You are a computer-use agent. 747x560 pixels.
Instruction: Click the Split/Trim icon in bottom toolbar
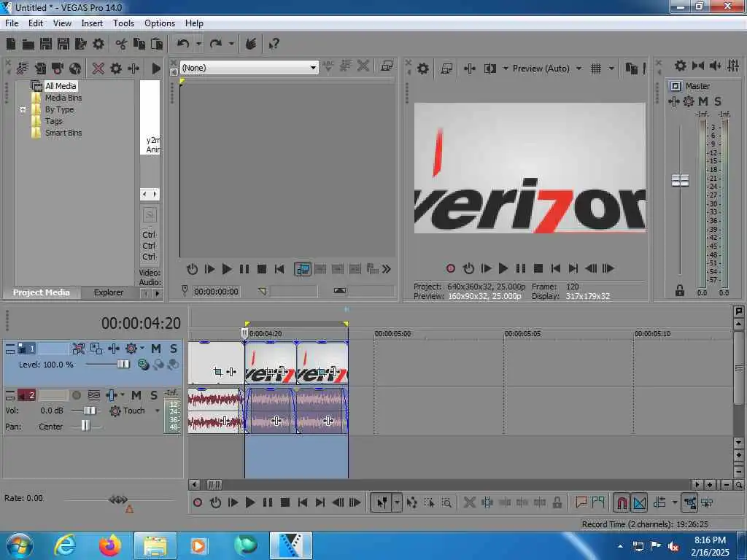[x=487, y=503]
